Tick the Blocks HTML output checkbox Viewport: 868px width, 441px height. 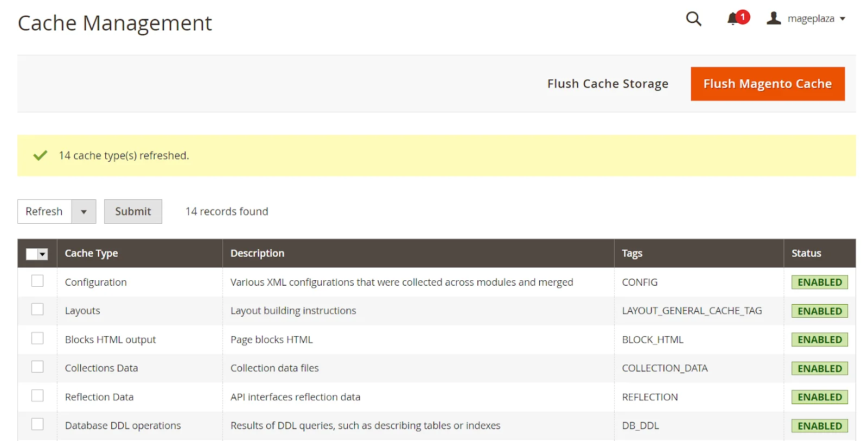pyautogui.click(x=37, y=338)
